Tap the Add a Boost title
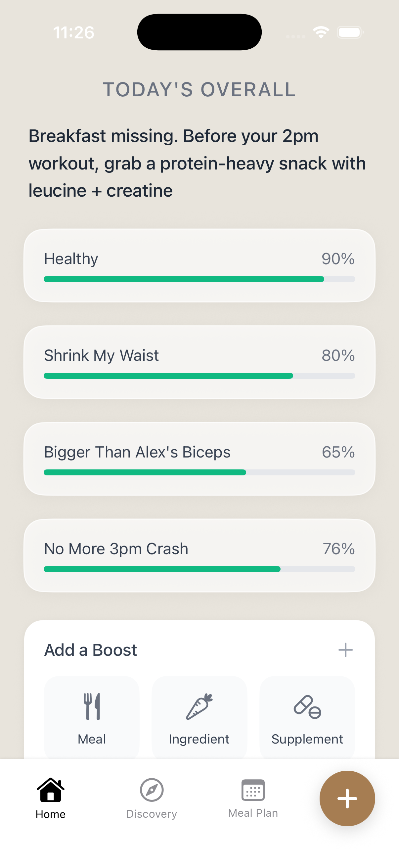 tap(91, 650)
